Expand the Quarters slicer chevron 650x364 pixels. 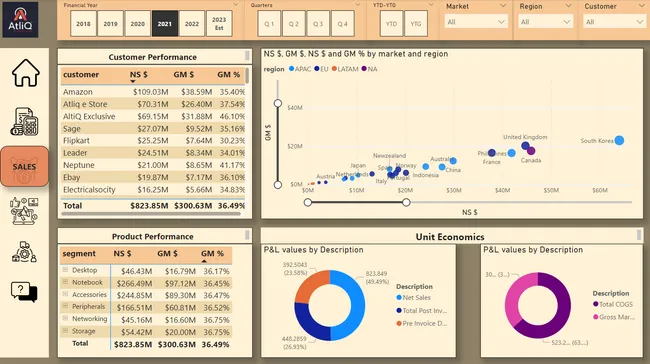pos(358,5)
